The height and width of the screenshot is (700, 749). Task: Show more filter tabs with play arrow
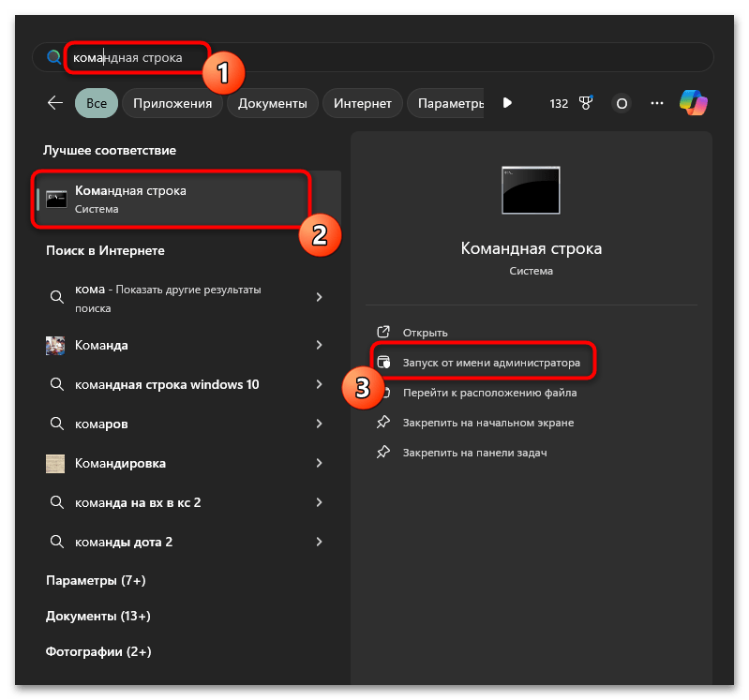point(507,103)
